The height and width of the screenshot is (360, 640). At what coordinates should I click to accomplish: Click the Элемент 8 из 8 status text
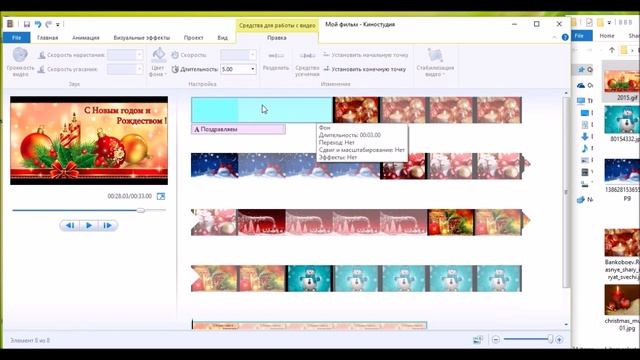30,340
